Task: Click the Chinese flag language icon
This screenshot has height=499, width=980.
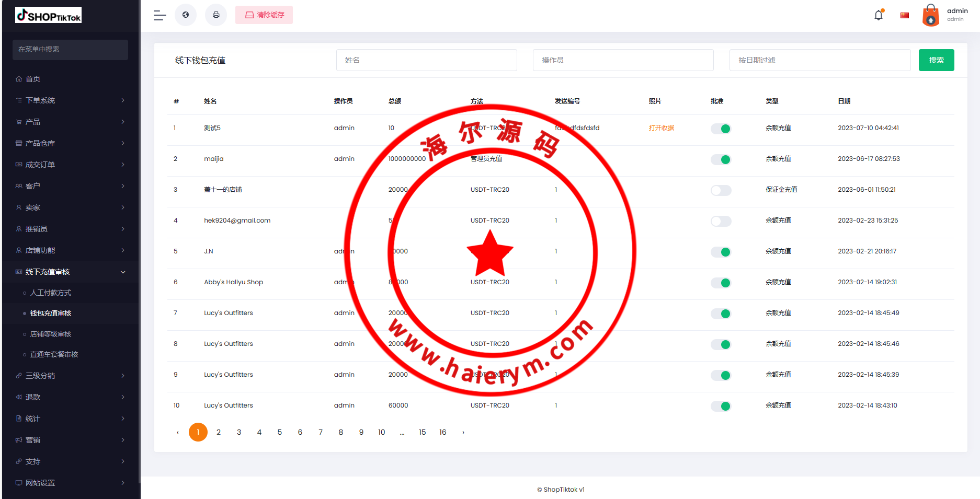Action: (905, 15)
